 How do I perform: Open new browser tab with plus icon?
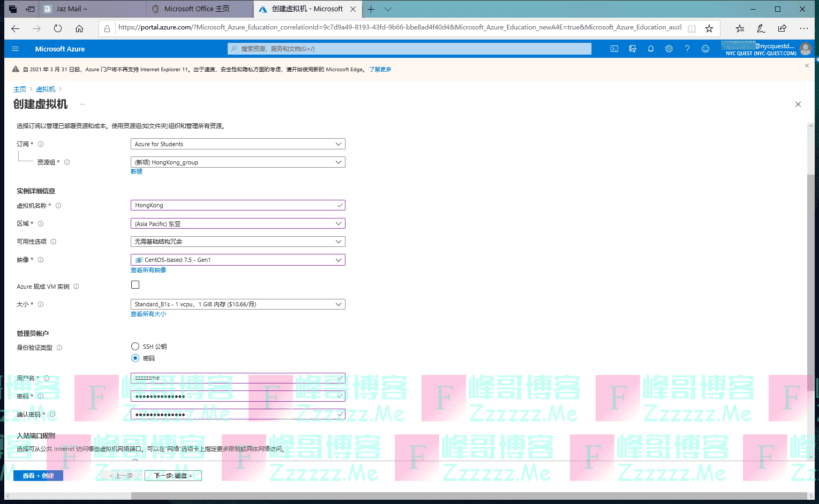pyautogui.click(x=371, y=9)
